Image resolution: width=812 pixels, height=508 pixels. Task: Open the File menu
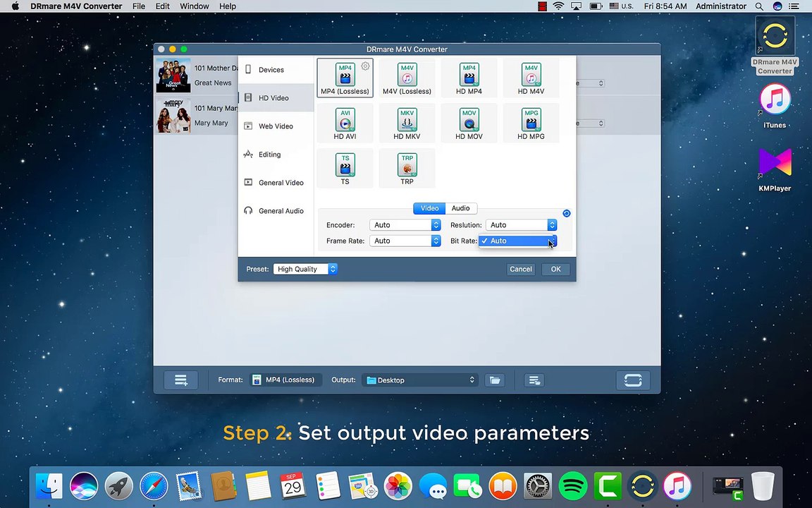pyautogui.click(x=139, y=6)
